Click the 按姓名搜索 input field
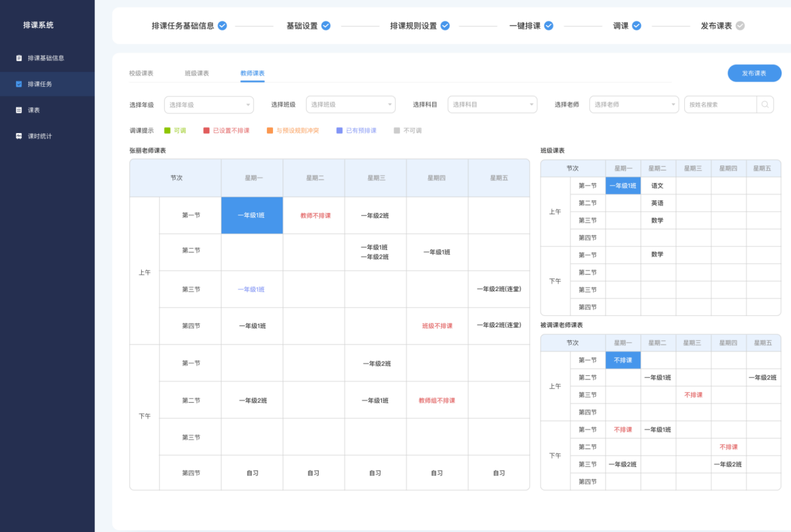 720,105
